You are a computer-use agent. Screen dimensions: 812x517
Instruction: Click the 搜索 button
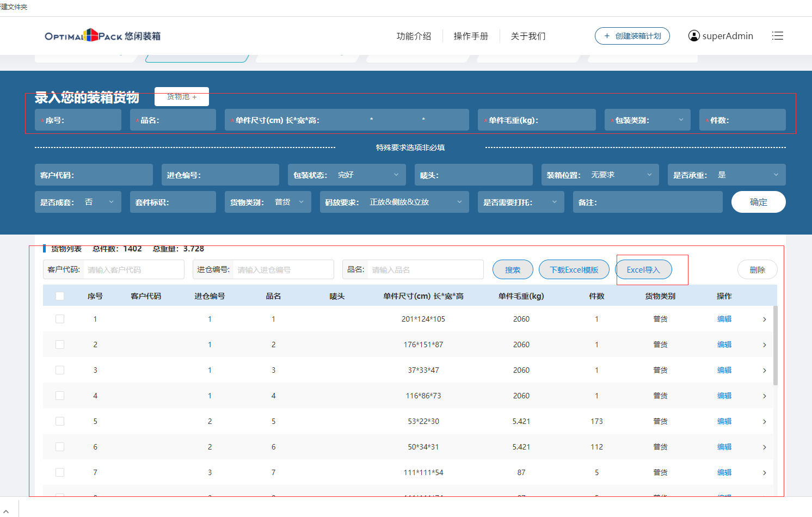click(513, 269)
